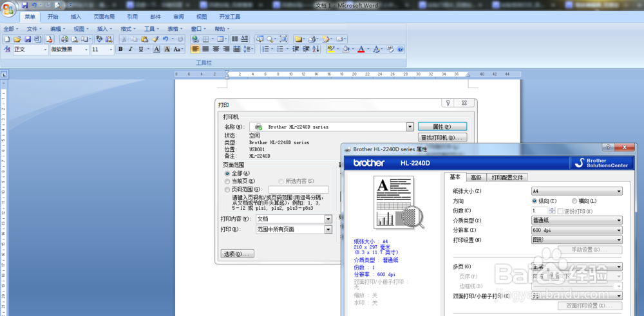This screenshot has height=316, width=644.
Task: Toggle underline formatting
Action: [141, 50]
